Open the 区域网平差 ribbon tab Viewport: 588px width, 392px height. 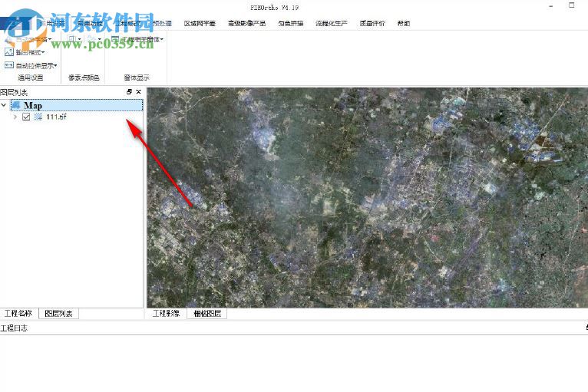[x=200, y=23]
